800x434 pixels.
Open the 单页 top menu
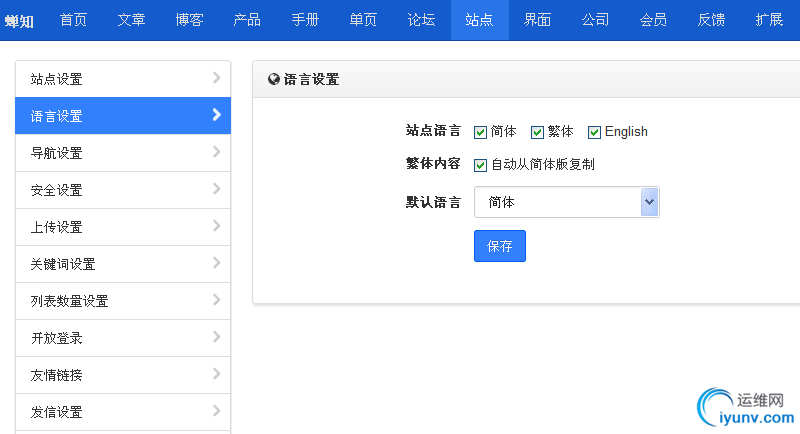pos(363,20)
